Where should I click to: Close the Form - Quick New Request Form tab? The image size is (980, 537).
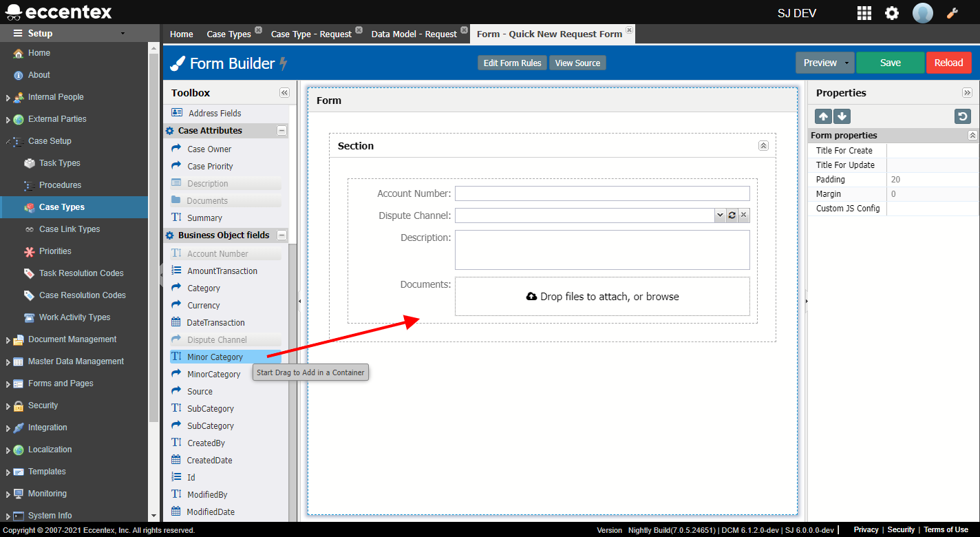629,30
